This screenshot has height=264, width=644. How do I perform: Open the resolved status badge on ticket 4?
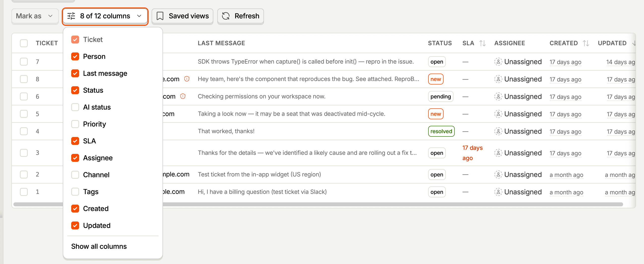click(441, 131)
